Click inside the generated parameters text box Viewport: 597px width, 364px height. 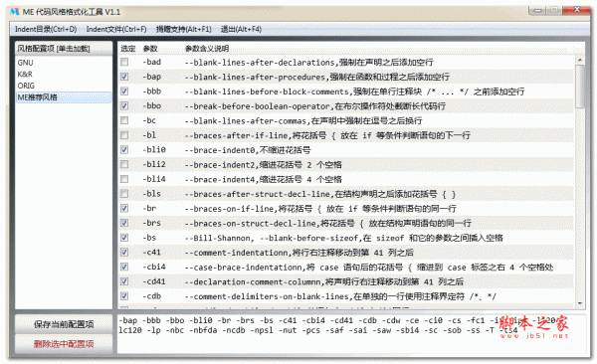click(x=352, y=334)
